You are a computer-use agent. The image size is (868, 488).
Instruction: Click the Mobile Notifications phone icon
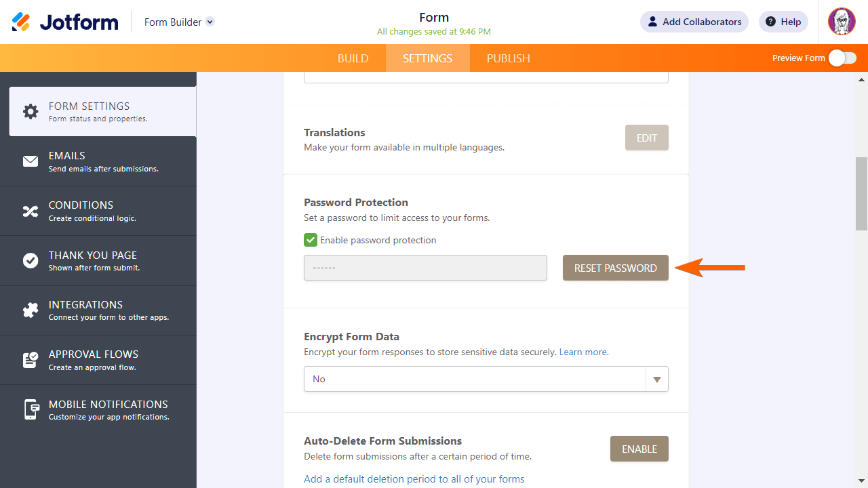coord(31,409)
